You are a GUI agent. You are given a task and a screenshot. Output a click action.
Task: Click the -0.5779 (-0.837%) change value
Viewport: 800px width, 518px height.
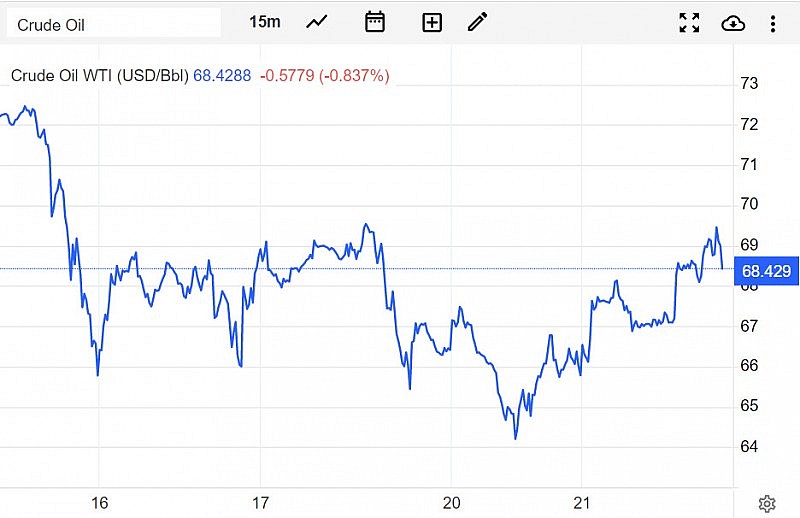[325, 75]
